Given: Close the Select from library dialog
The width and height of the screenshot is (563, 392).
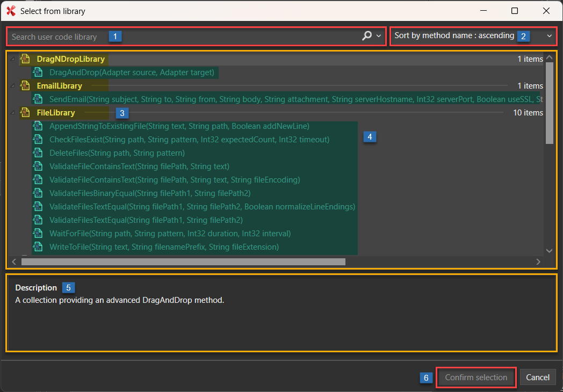Looking at the screenshot, I should pos(546,11).
